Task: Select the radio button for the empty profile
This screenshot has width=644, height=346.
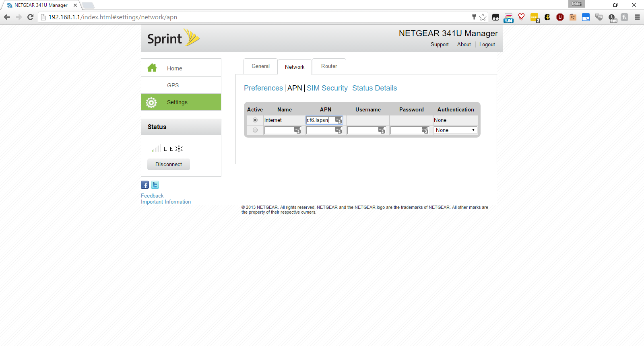Action: 255,130
